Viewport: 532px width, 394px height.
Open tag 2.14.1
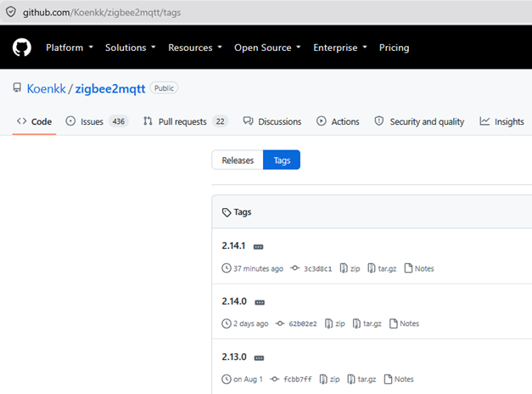pyautogui.click(x=233, y=245)
